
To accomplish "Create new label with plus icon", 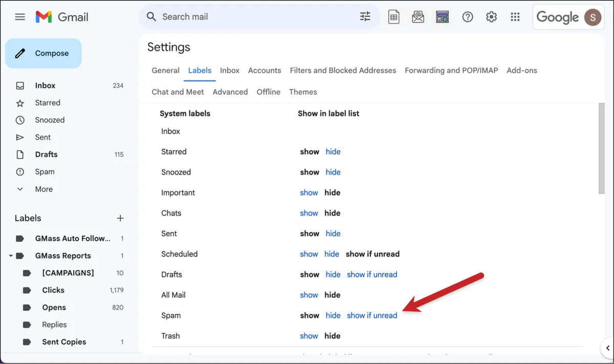I will tap(120, 218).
